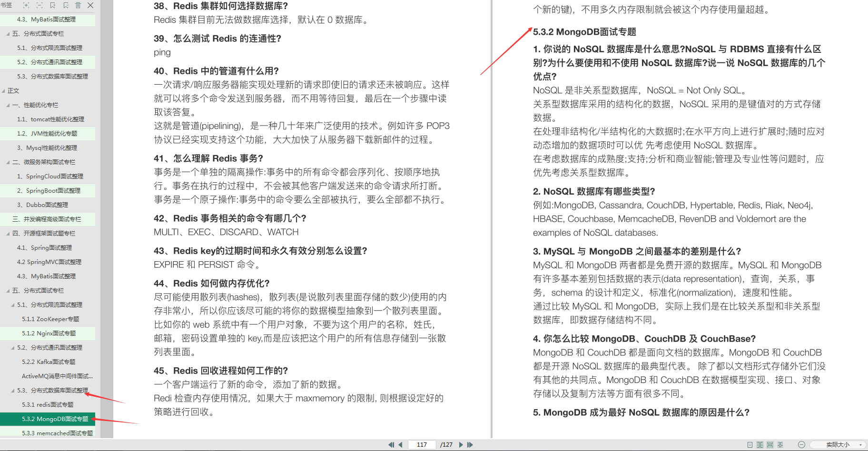Open bookmark 5.3.3 memcached面试专题
The width and height of the screenshot is (868, 451).
click(58, 433)
